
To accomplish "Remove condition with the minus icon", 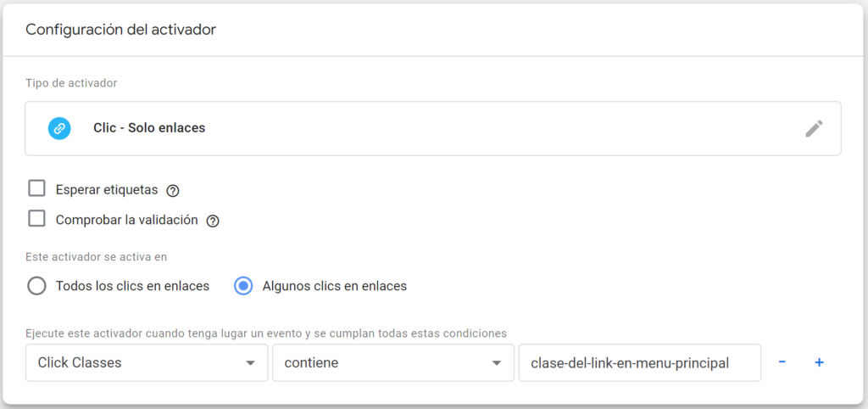I will 782,362.
